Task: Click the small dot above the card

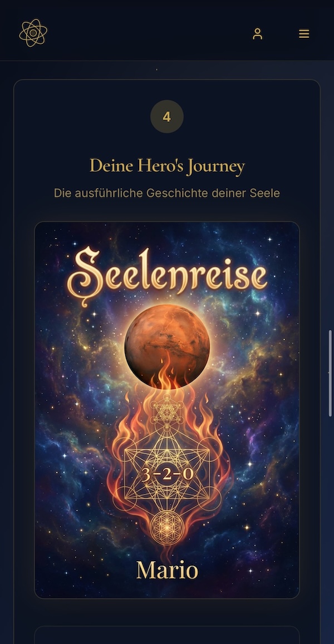Action: (157, 70)
